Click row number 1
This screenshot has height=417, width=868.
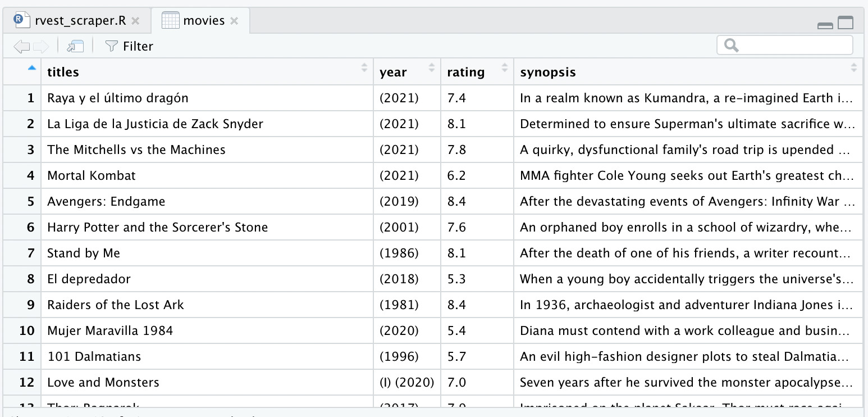point(22,98)
